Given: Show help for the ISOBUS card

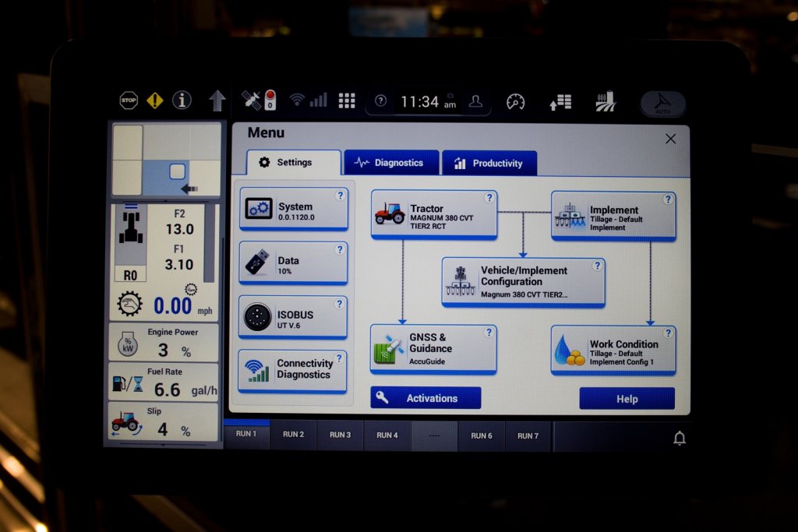Looking at the screenshot, I should (x=340, y=304).
